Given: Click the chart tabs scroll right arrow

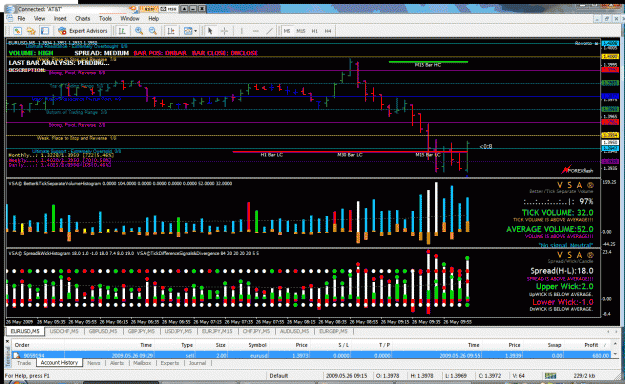Looking at the screenshot, I should [x=615, y=331].
